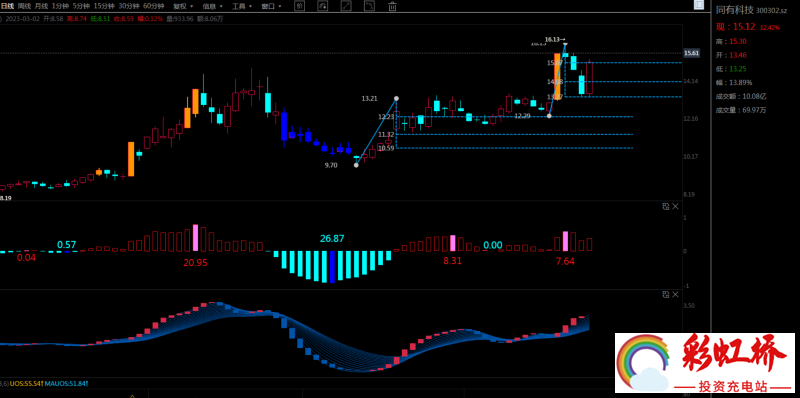The image size is (800, 398).
Task: Open the 复权 dropdown menu
Action: click(x=183, y=6)
